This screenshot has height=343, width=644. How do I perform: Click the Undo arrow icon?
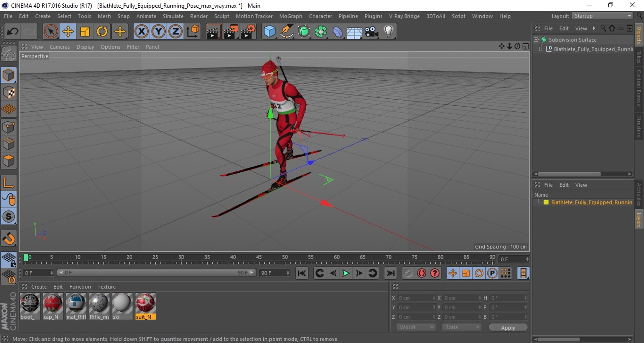point(13,32)
